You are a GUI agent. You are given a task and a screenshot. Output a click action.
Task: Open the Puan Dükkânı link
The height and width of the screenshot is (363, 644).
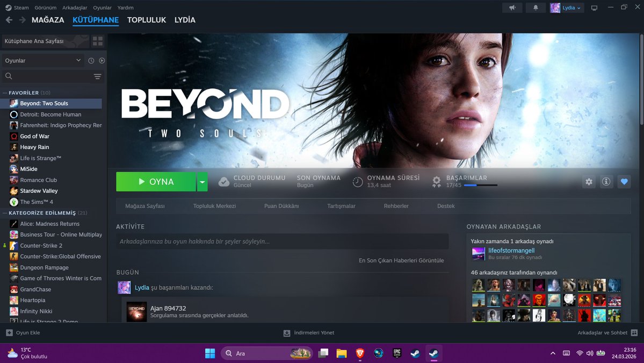click(281, 206)
